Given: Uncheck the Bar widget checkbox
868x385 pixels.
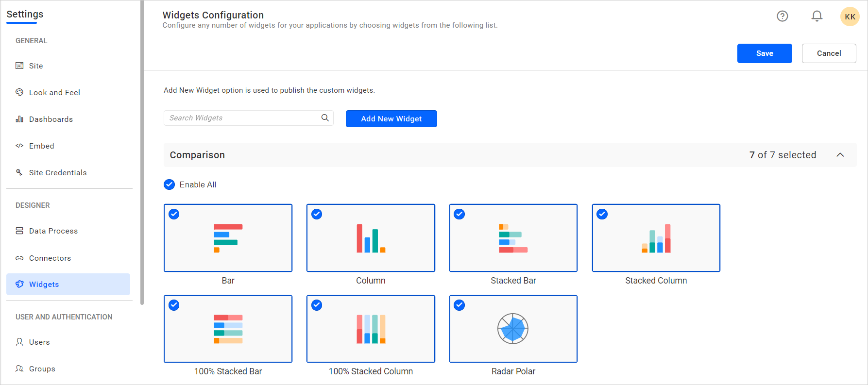Looking at the screenshot, I should point(174,214).
